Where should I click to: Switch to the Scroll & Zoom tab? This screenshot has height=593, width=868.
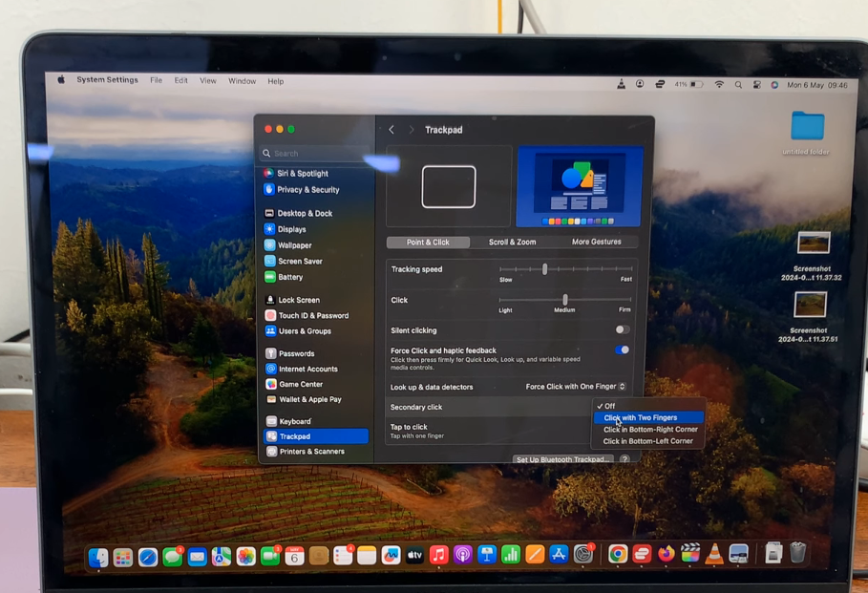point(512,242)
